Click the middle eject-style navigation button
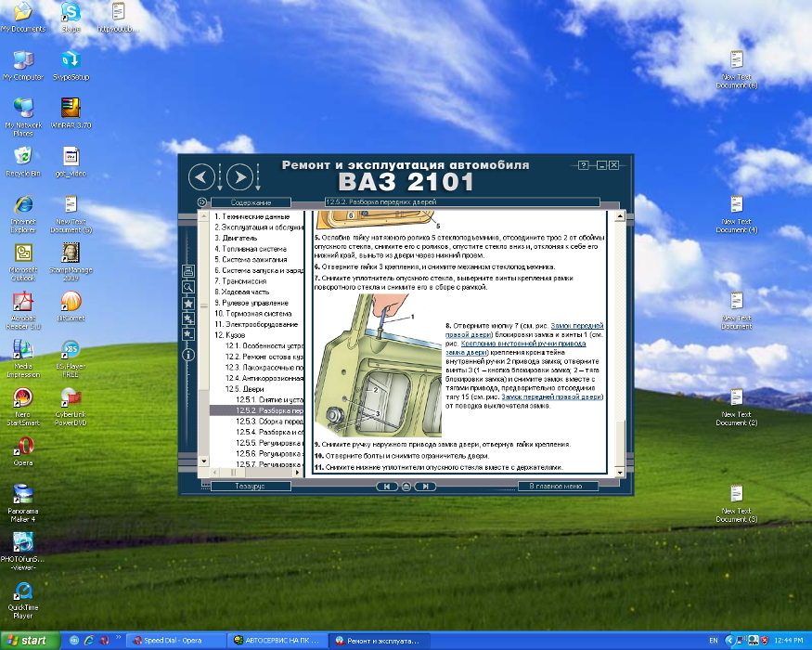The height and width of the screenshot is (650, 812). (406, 487)
